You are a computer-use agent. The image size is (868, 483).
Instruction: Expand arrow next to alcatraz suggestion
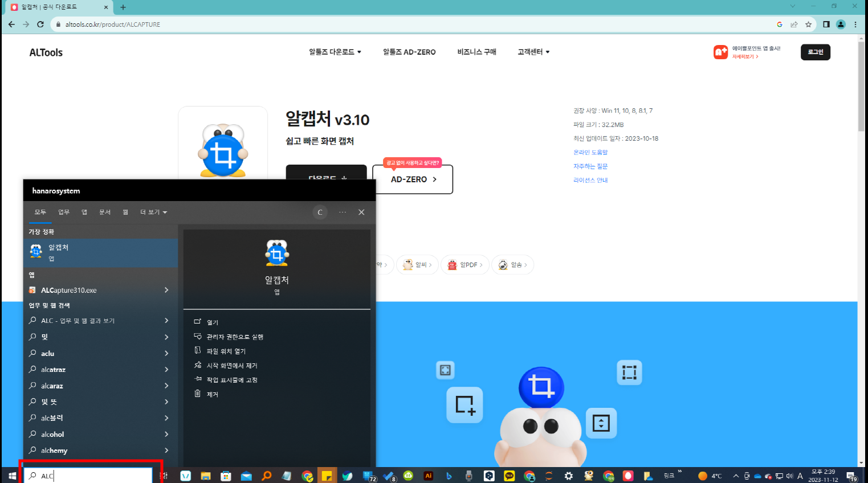(x=166, y=370)
